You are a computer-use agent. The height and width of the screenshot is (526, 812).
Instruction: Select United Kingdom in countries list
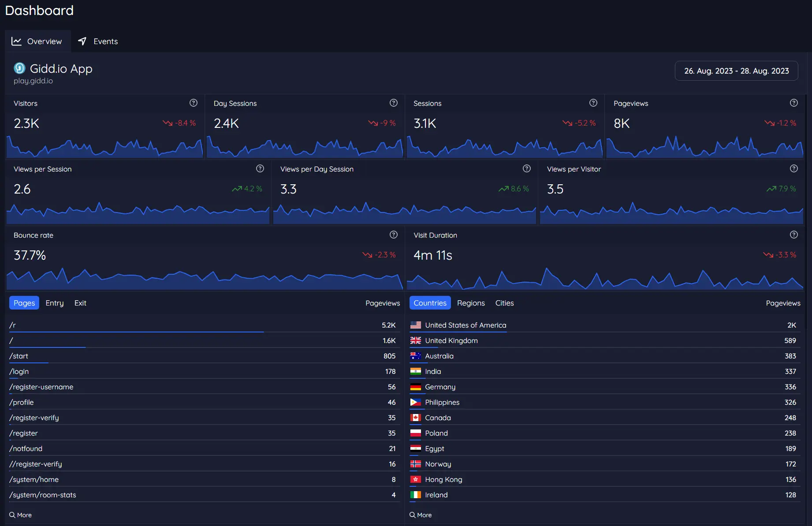(x=451, y=340)
